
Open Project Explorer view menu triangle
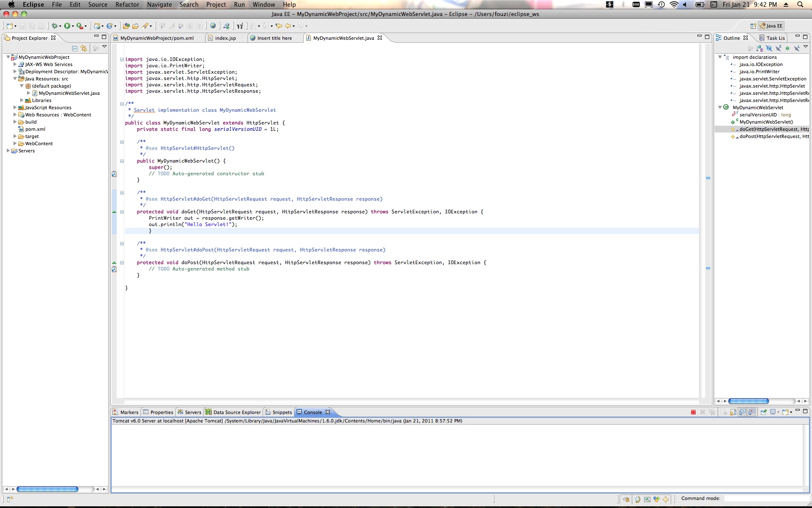click(x=104, y=47)
